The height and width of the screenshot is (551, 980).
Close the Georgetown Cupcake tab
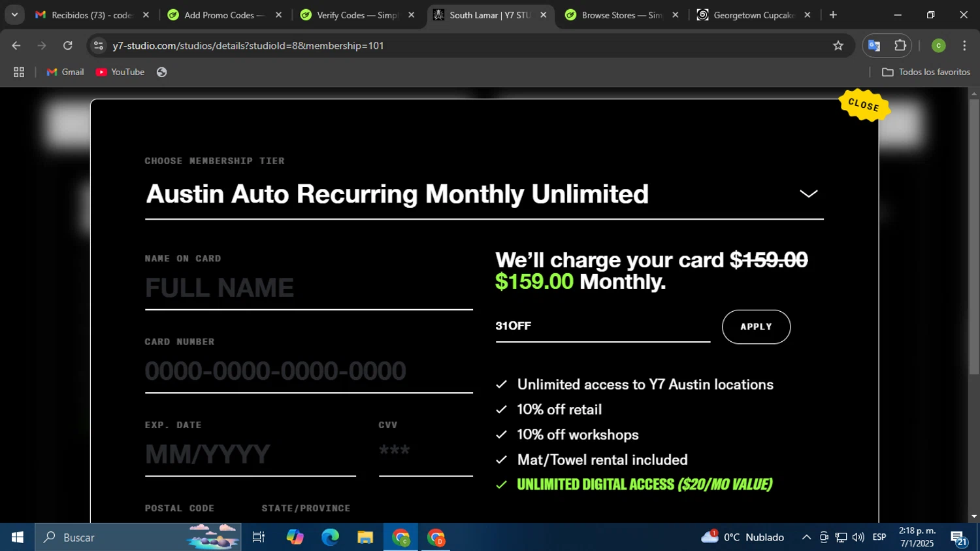point(807,15)
